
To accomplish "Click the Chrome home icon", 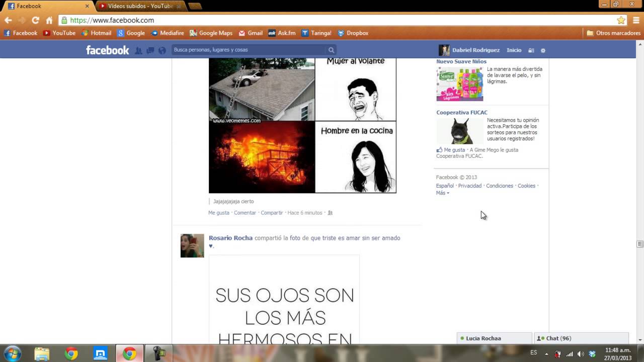I will 49,20.
